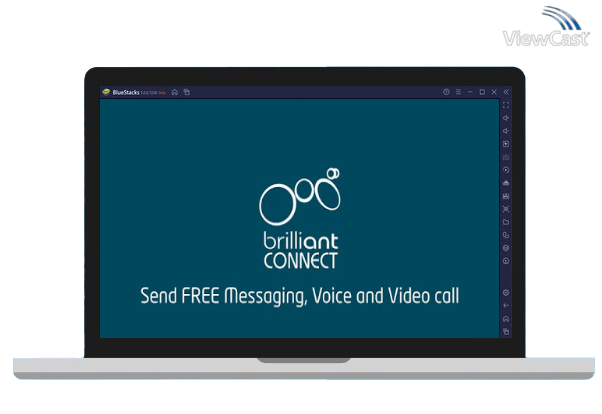
Task: Increase volume using sidebar speaker icon
Action: click(506, 118)
